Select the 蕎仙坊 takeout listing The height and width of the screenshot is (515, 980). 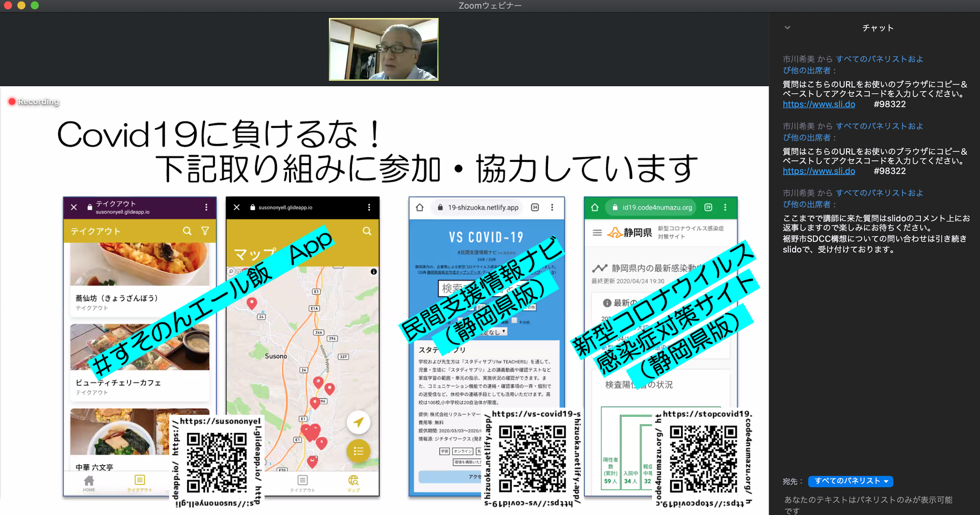coord(139,280)
